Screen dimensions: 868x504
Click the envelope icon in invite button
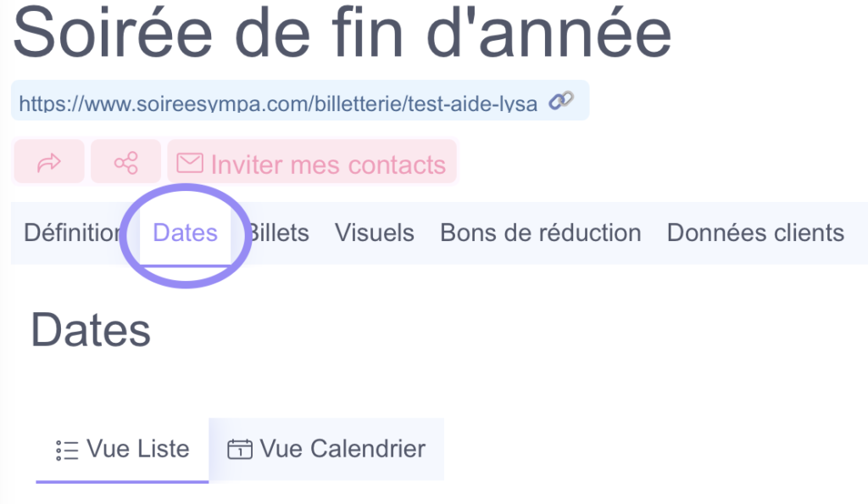pyautogui.click(x=190, y=163)
